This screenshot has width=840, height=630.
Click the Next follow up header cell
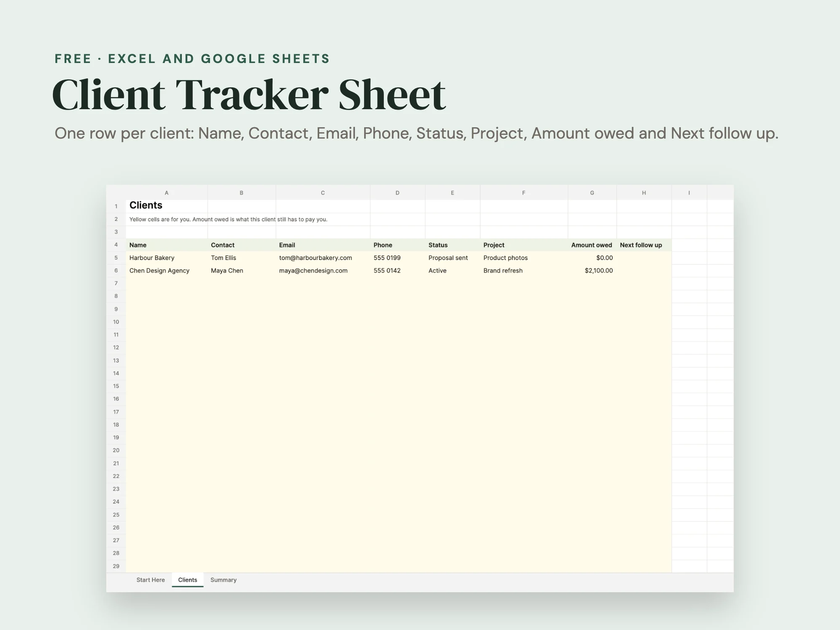(644, 245)
